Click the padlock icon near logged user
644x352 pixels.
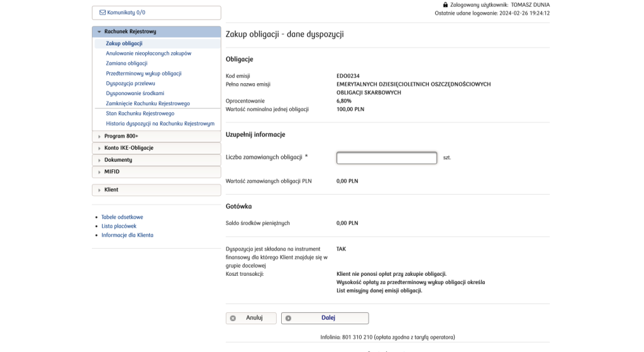point(446,4)
